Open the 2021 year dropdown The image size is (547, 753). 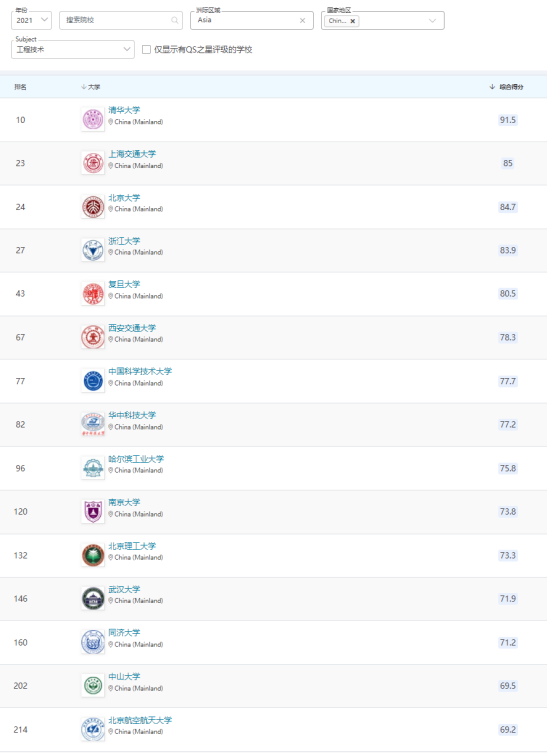click(x=31, y=20)
